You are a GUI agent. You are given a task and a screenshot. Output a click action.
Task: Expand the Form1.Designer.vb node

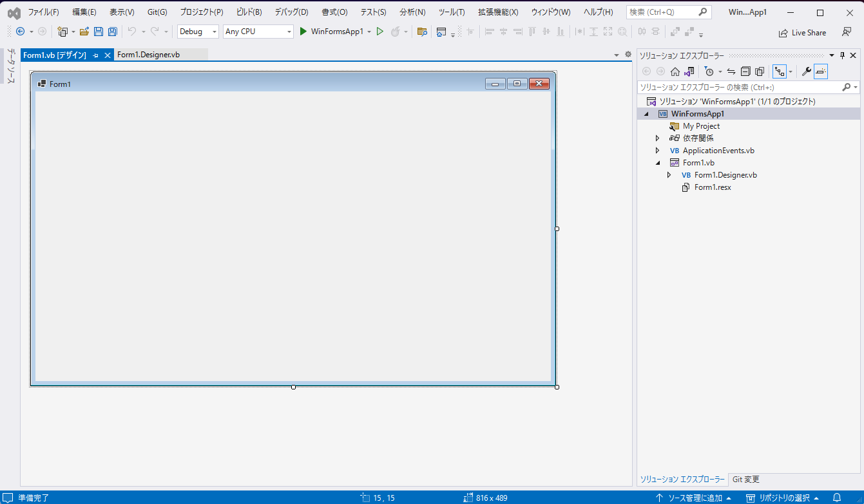coord(669,175)
